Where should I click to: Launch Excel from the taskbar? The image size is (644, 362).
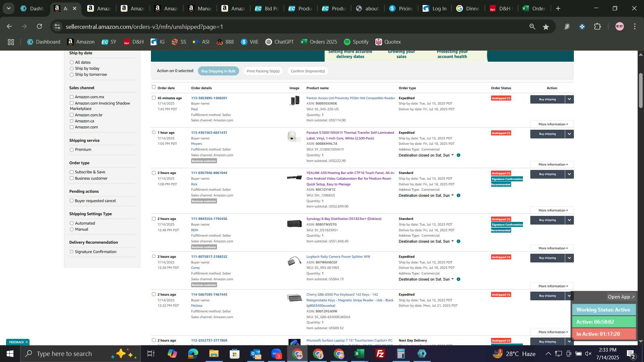[360, 354]
